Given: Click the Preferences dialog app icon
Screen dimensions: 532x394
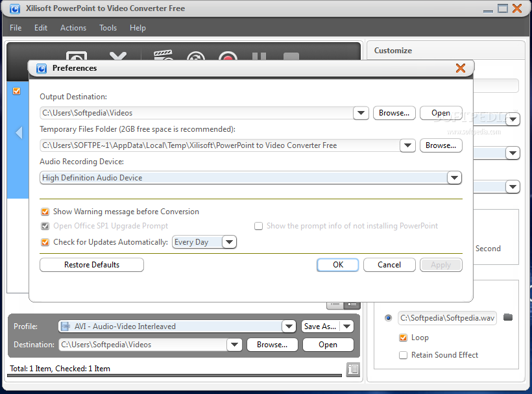Looking at the screenshot, I should coord(42,69).
